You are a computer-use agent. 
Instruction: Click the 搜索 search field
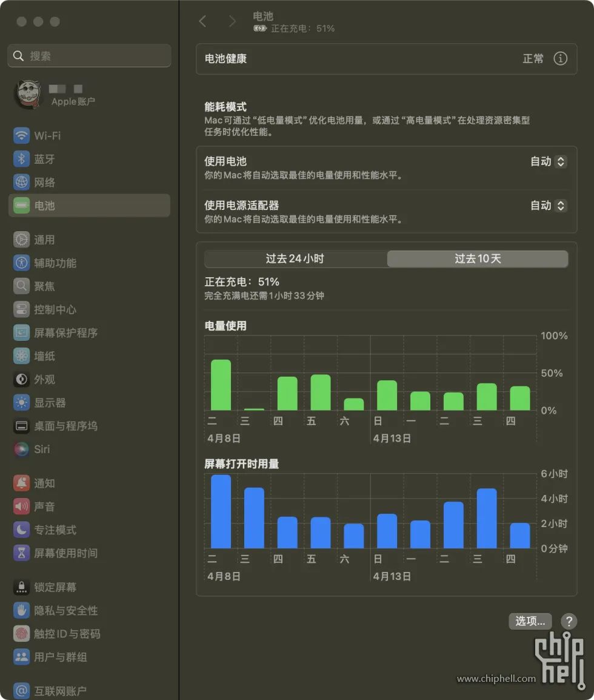coord(89,56)
